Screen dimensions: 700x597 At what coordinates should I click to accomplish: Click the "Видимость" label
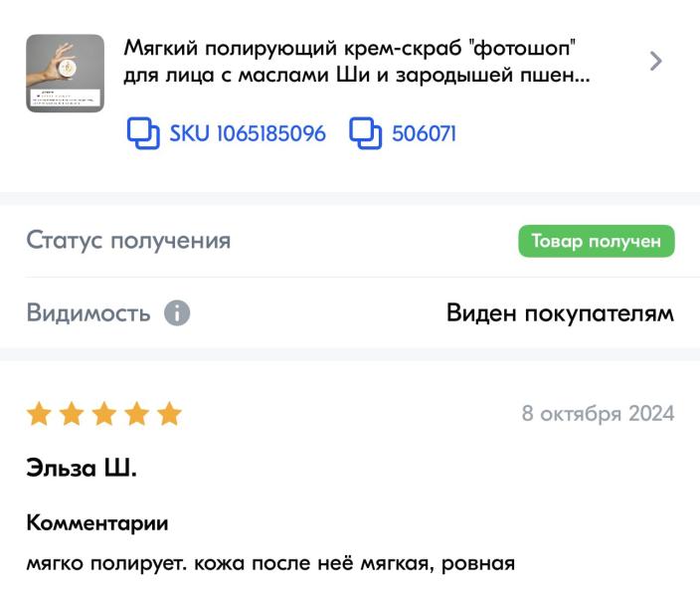coord(88,313)
